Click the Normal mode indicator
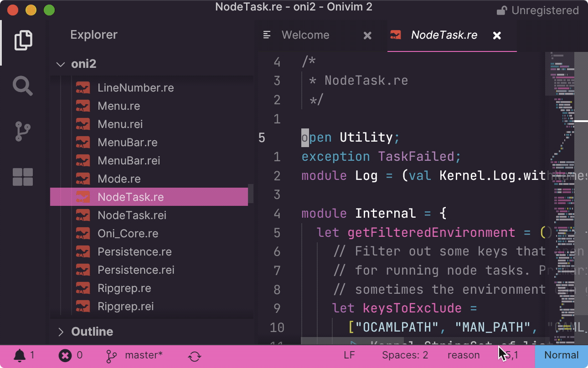This screenshot has width=588, height=368. click(x=561, y=356)
